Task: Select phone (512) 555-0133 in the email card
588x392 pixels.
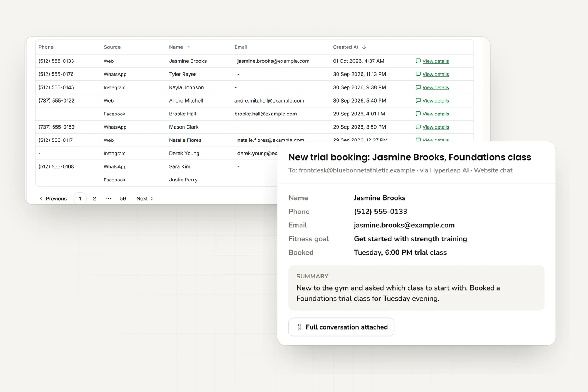Action: (380, 212)
